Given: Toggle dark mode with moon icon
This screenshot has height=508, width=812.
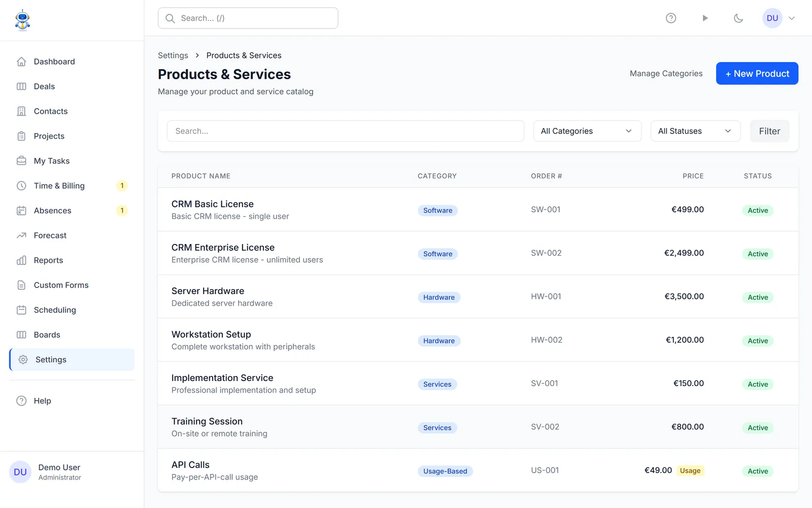Looking at the screenshot, I should (738, 18).
